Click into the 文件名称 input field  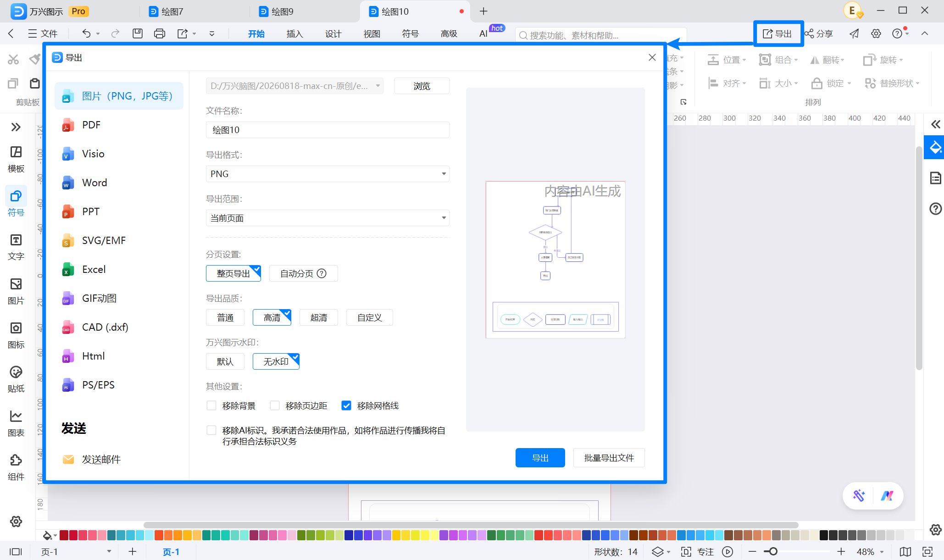tap(328, 130)
